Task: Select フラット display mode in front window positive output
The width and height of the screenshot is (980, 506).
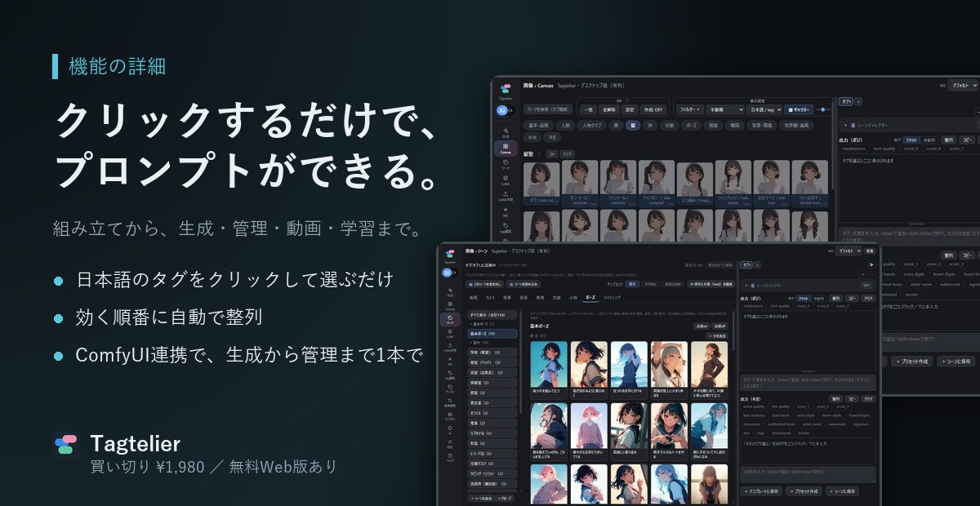Action: [804, 299]
